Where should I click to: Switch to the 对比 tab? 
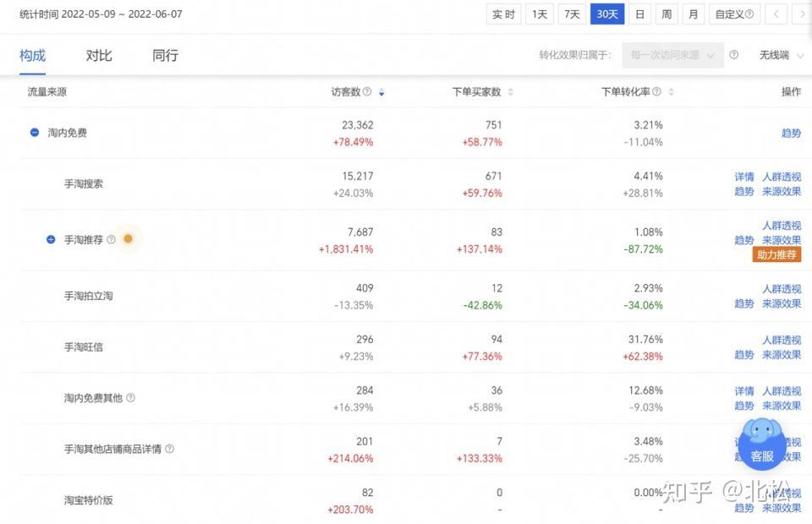pos(99,55)
